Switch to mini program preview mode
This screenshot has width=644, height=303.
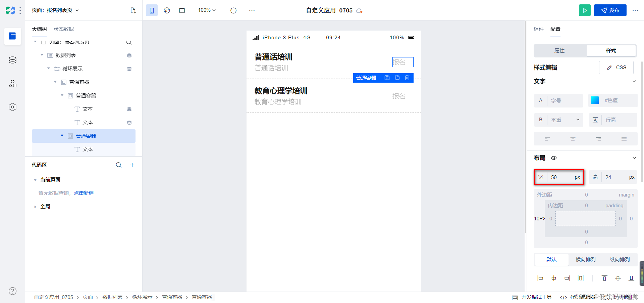coord(167,10)
